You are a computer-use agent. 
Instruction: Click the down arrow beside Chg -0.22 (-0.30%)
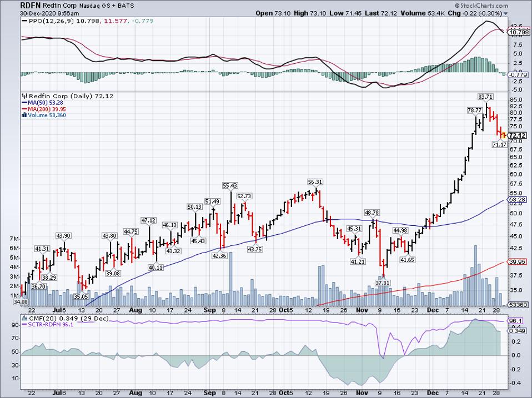pyautogui.click(x=506, y=14)
